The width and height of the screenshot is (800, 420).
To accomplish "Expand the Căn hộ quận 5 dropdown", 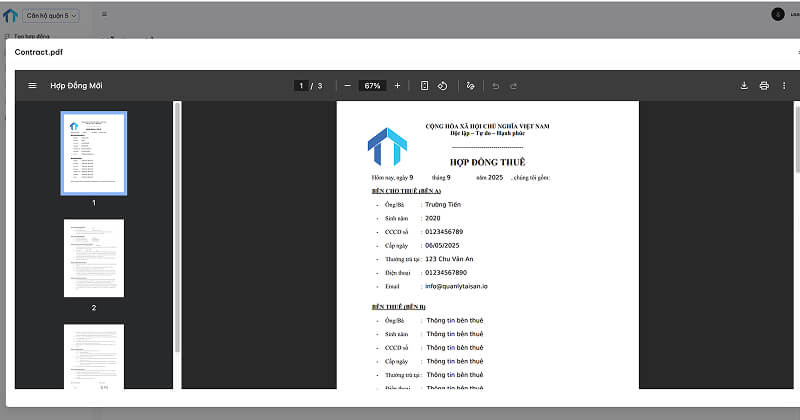I will click(51, 16).
